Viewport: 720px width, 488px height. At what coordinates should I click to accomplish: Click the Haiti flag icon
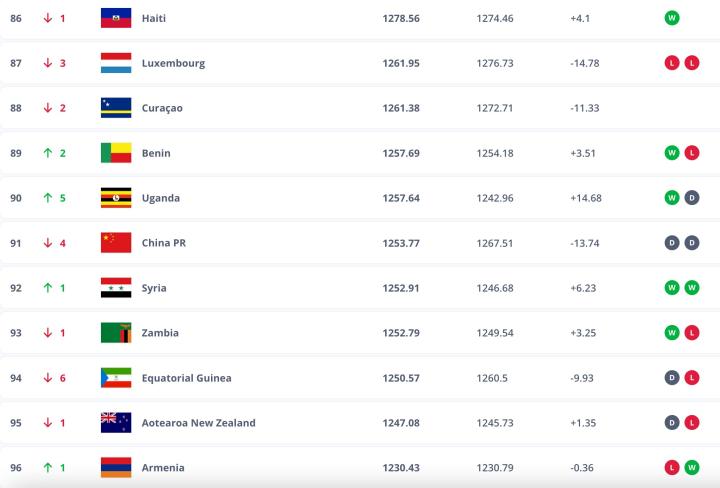click(116, 18)
